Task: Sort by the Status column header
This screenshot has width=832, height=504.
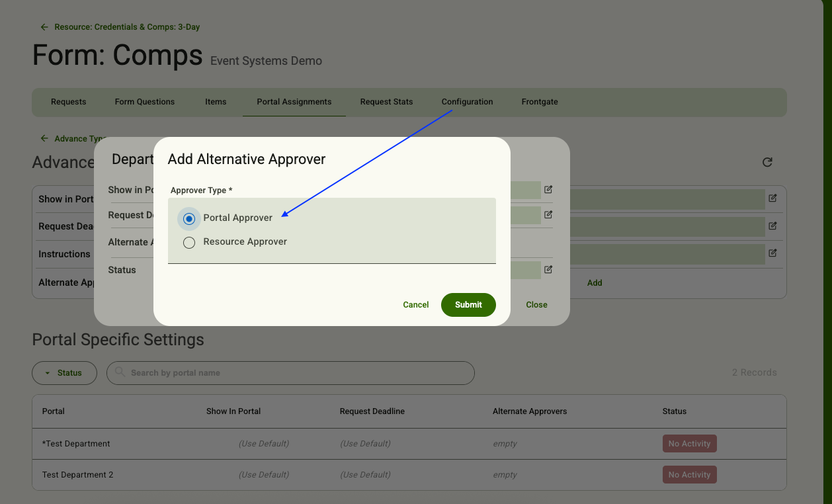Action: pyautogui.click(x=675, y=411)
